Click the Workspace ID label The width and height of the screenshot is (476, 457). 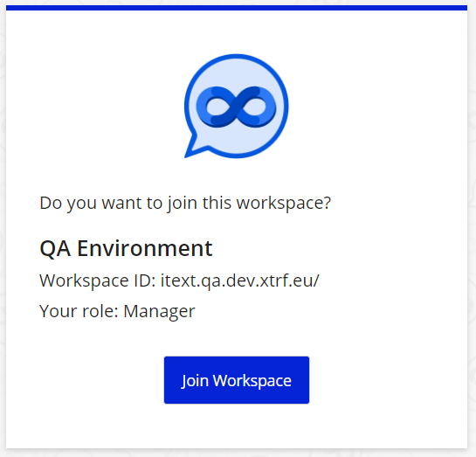98,280
